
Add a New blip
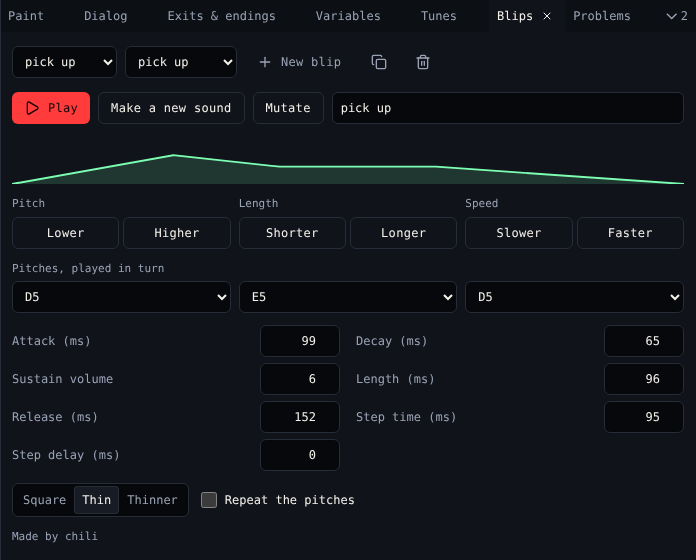(x=301, y=62)
